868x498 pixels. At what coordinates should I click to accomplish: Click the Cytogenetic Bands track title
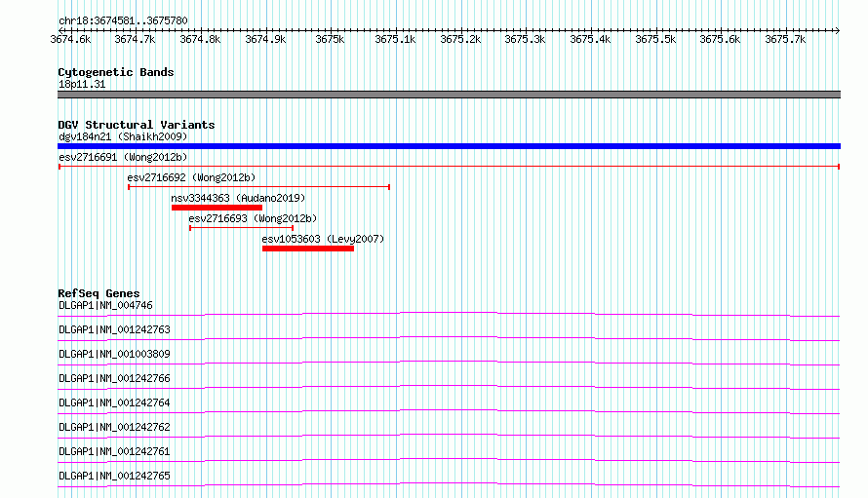coord(116,72)
